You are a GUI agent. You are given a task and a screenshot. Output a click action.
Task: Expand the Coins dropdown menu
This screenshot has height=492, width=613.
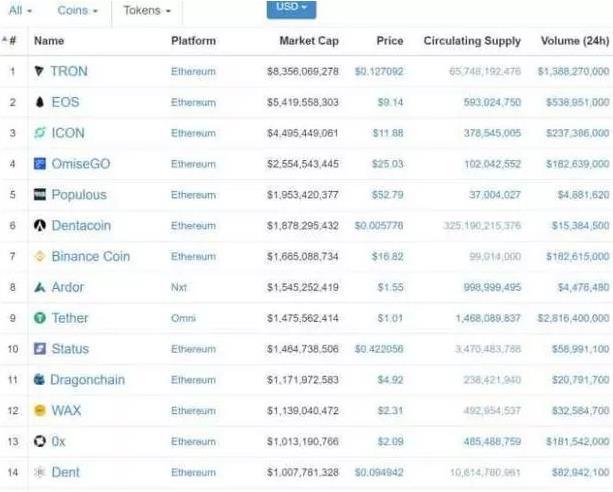click(x=77, y=11)
